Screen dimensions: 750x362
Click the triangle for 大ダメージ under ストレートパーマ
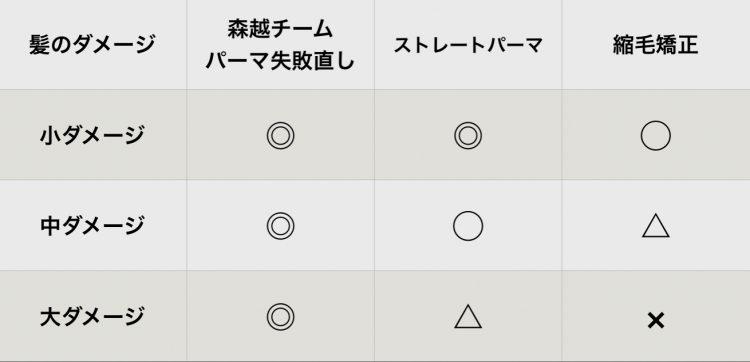(468, 317)
